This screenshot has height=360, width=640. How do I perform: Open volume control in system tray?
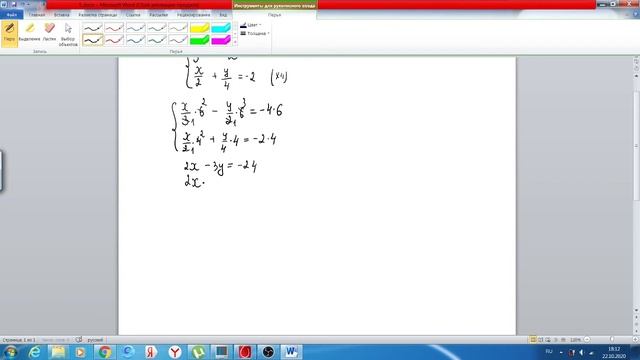coord(581,352)
